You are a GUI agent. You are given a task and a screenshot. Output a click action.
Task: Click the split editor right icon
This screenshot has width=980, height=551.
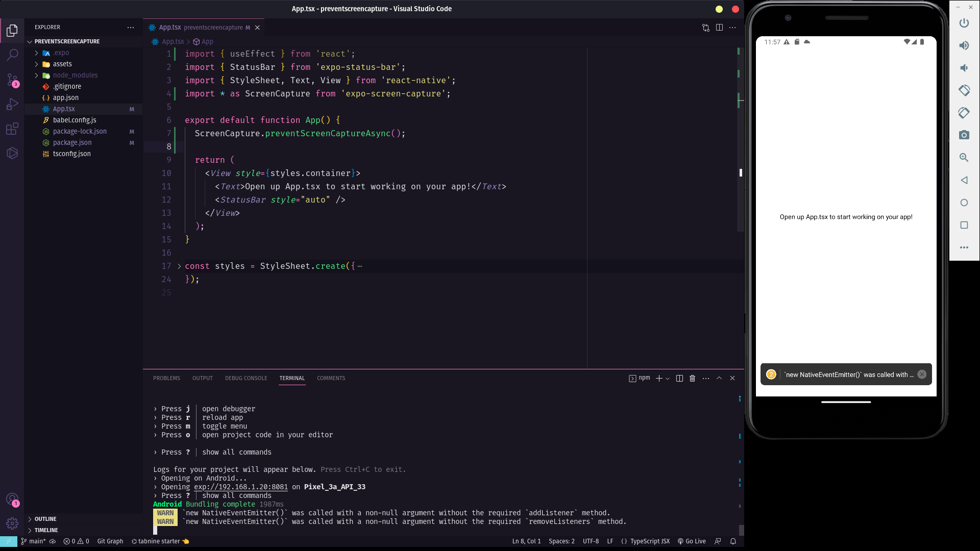click(719, 28)
